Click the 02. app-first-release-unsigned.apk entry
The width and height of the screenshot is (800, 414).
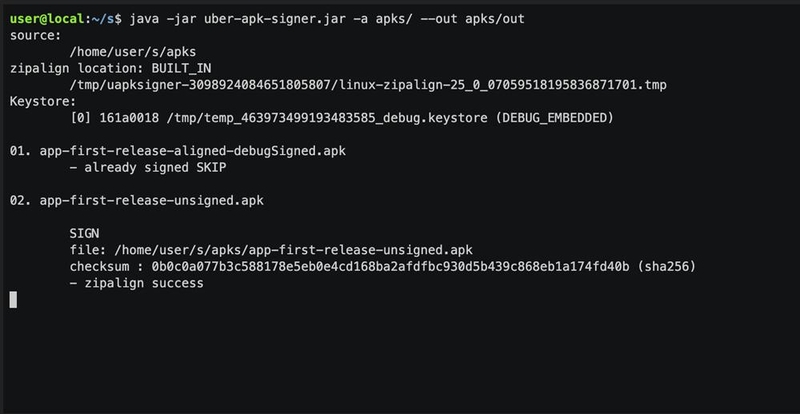coord(137,201)
